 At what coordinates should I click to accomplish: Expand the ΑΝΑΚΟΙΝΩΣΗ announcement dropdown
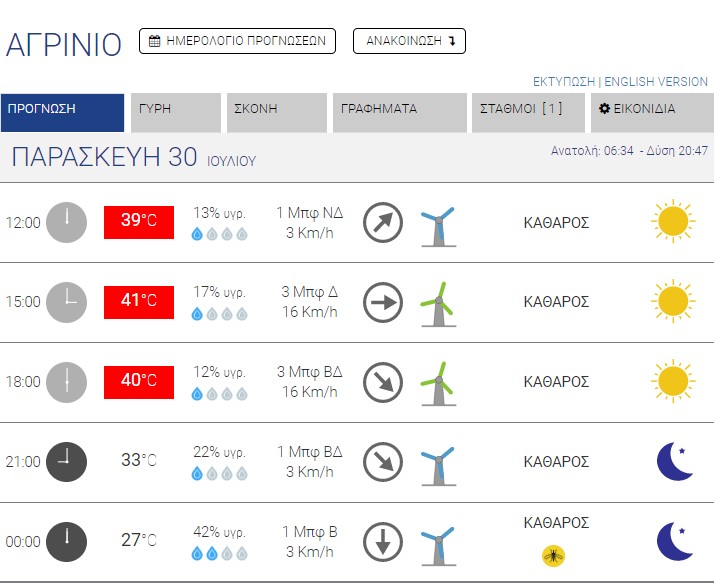point(409,41)
